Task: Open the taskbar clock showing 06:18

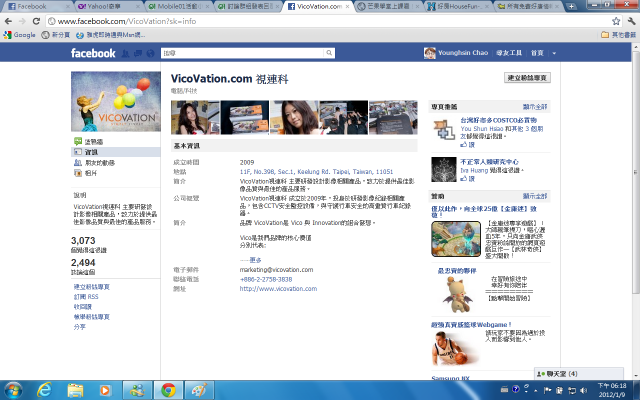Action: 612,391
